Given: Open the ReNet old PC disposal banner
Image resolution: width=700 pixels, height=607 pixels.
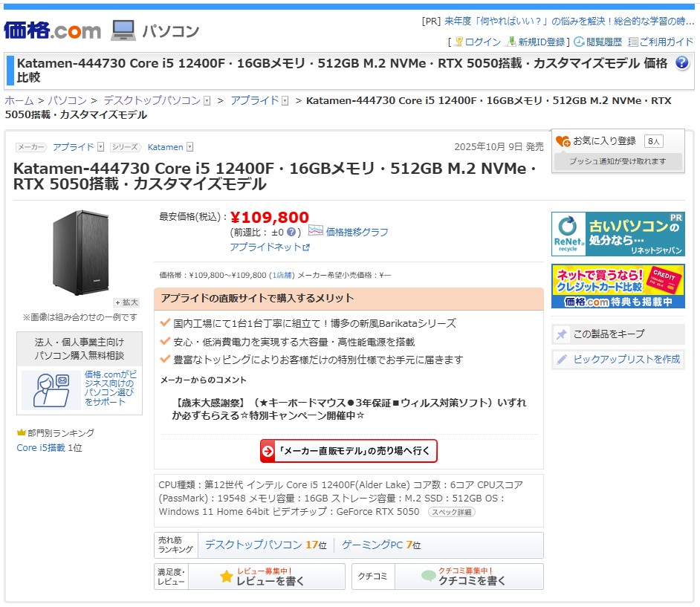Looking at the screenshot, I should click(x=618, y=235).
